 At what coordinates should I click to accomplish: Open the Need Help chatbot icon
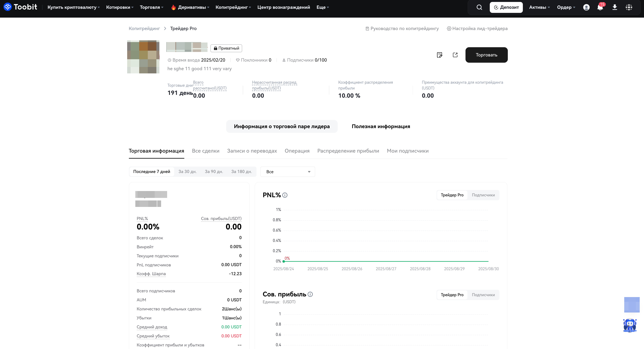tap(629, 325)
